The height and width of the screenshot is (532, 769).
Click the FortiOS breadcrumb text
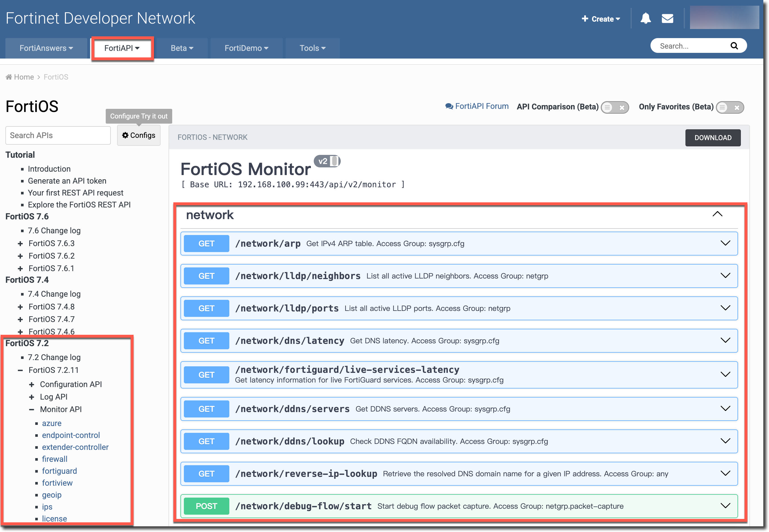coord(56,77)
